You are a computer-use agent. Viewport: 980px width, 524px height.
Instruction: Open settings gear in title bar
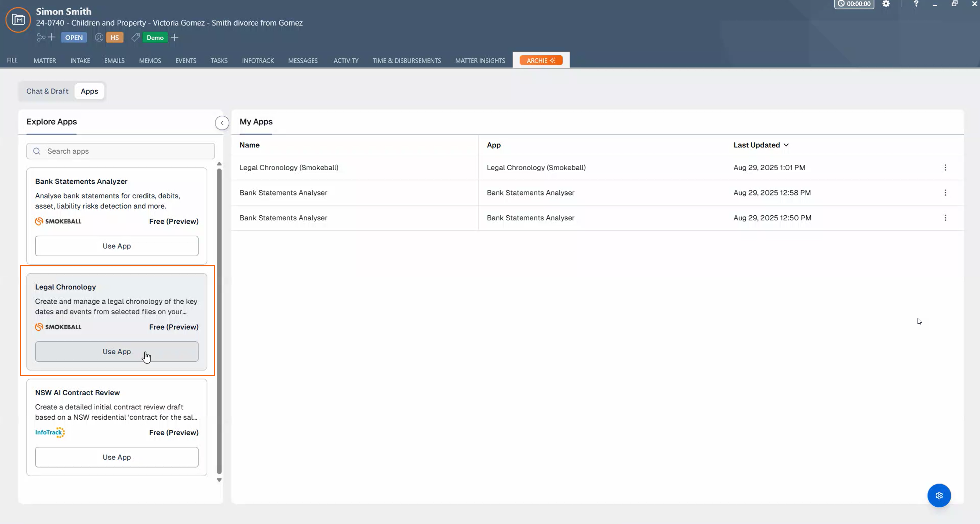click(886, 4)
